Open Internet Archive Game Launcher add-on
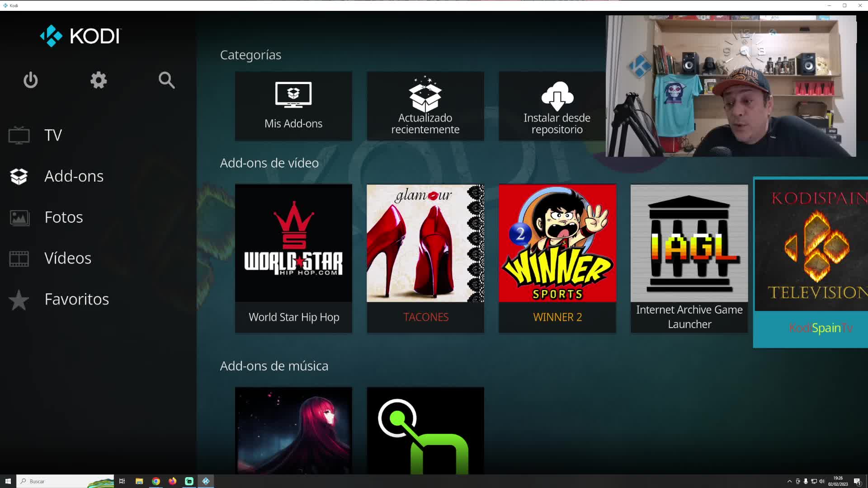 pyautogui.click(x=689, y=258)
